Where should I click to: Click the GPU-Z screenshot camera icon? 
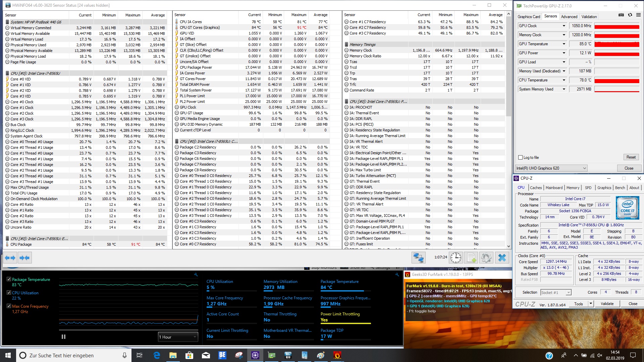click(x=621, y=15)
